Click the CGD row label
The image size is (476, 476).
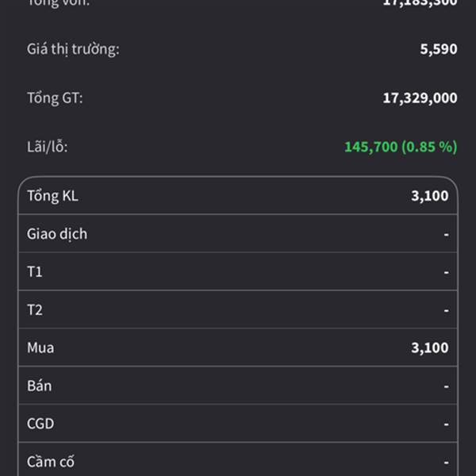[40, 424]
